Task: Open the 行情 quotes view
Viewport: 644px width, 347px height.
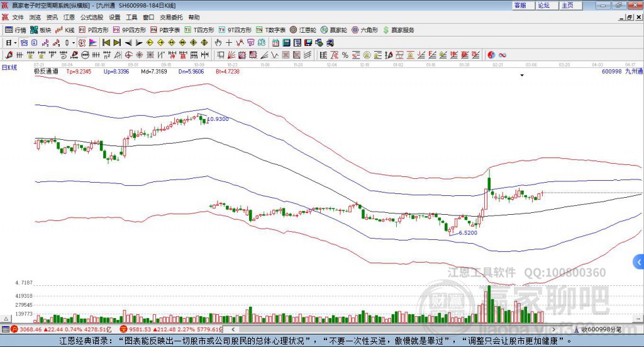Action: [15, 30]
